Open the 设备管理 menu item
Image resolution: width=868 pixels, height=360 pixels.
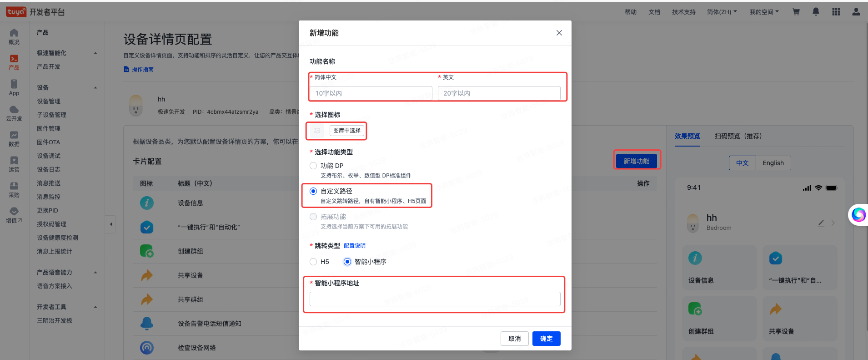pyautogui.click(x=49, y=101)
